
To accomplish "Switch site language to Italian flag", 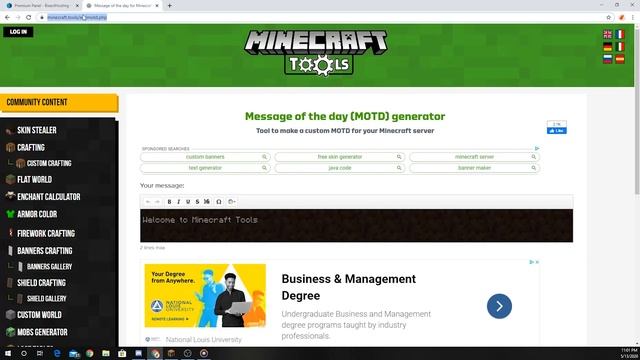I will (x=620, y=47).
